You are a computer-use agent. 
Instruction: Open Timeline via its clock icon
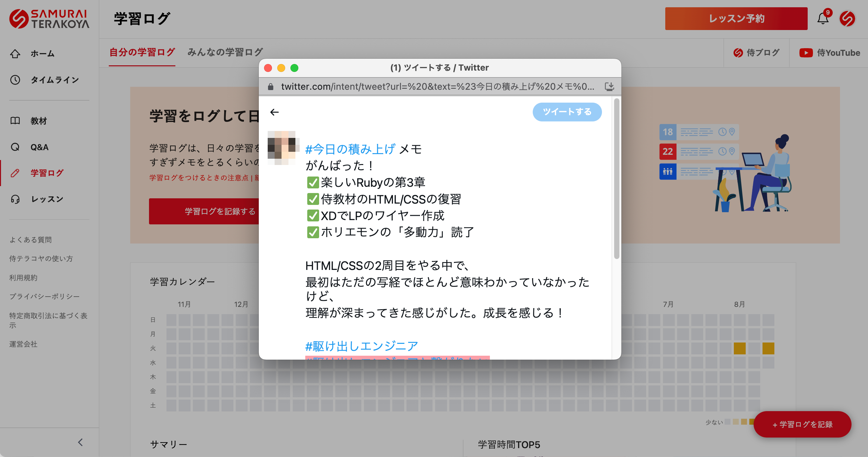(15, 80)
